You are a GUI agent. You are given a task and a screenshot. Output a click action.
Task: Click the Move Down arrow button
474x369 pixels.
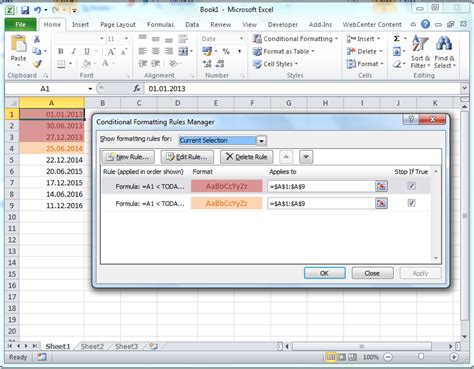point(306,157)
